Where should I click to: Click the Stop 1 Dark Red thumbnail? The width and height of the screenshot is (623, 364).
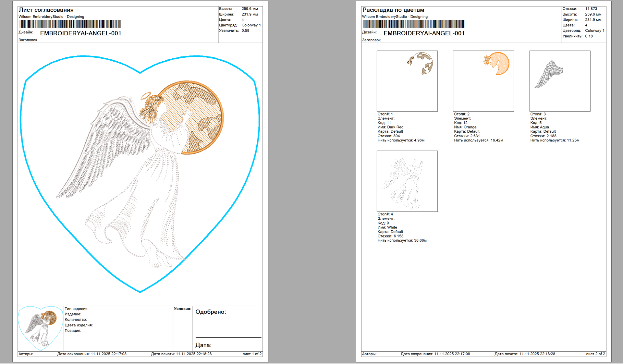coord(407,81)
